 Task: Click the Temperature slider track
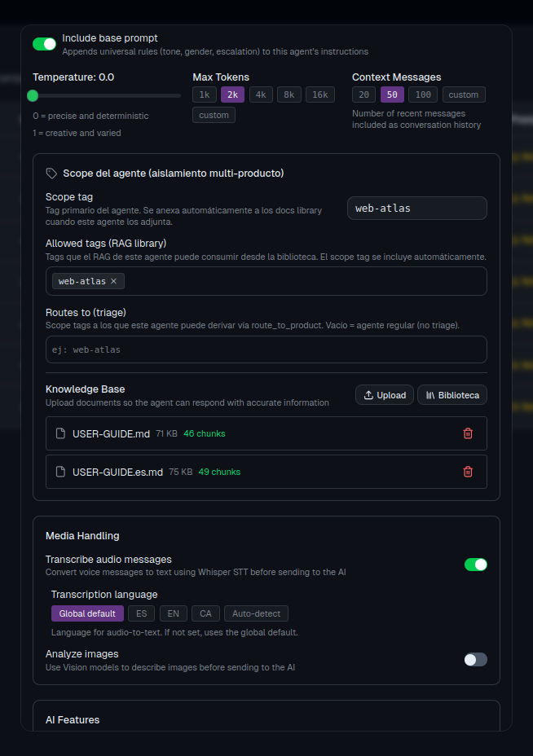107,96
